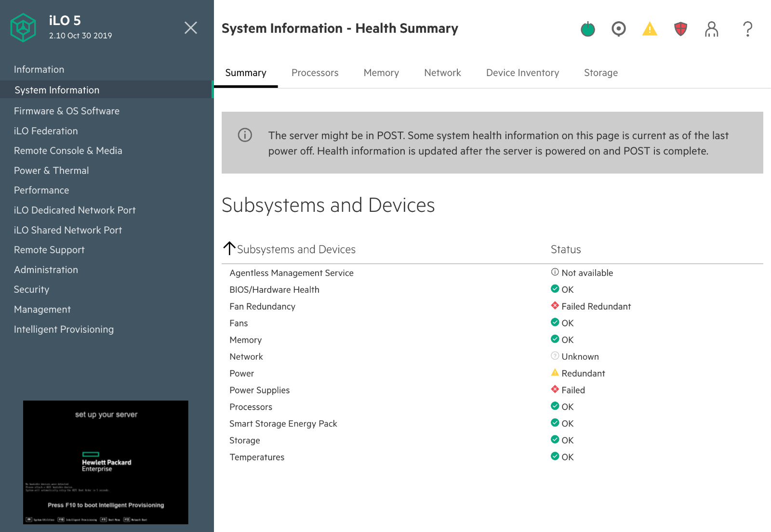Click the yellow health warning triangle icon

pos(650,29)
